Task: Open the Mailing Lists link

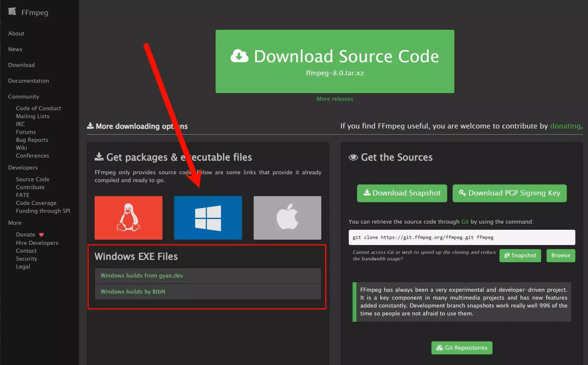Action: (32, 116)
